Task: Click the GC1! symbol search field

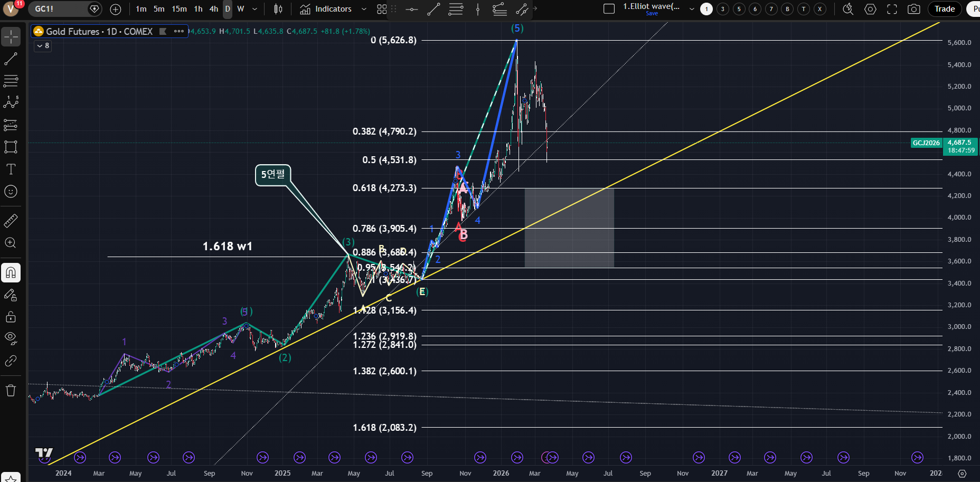Action: point(58,9)
